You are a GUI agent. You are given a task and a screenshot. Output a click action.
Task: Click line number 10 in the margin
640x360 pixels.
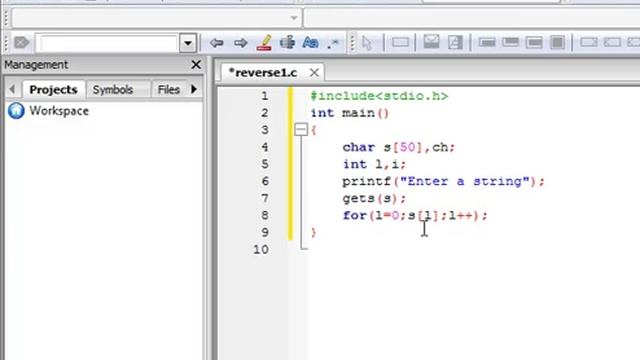coord(261,249)
